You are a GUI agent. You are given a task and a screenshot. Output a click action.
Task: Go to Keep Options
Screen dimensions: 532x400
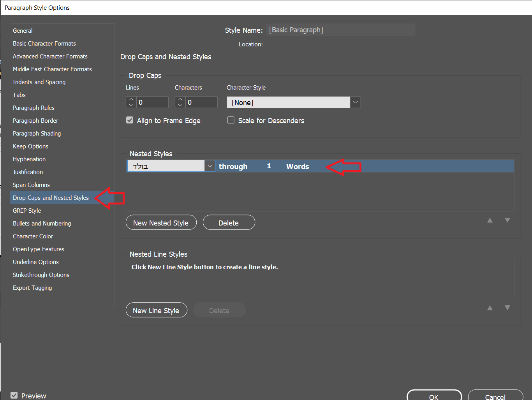[30, 146]
